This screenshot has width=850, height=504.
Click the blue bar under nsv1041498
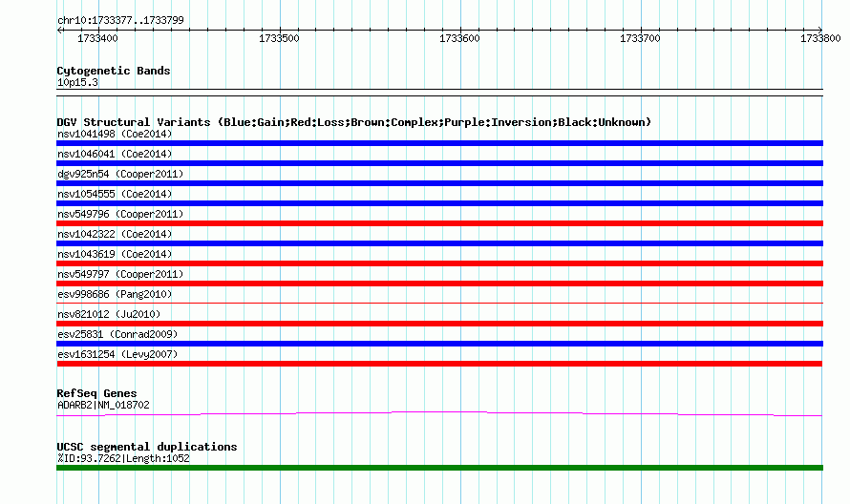[439, 143]
